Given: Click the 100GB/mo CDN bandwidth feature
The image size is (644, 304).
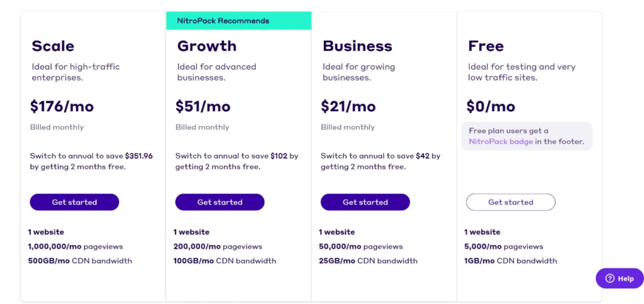Looking at the screenshot, I should click(x=225, y=261).
